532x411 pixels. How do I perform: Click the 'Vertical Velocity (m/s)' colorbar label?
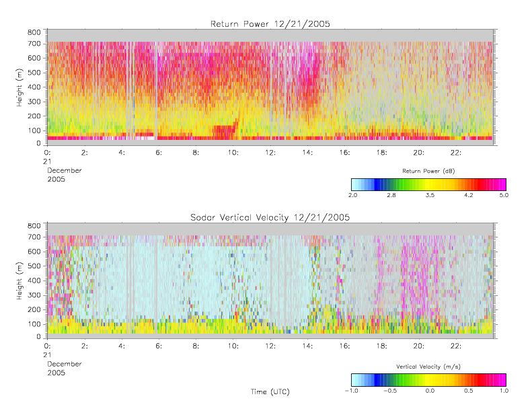[428, 367]
